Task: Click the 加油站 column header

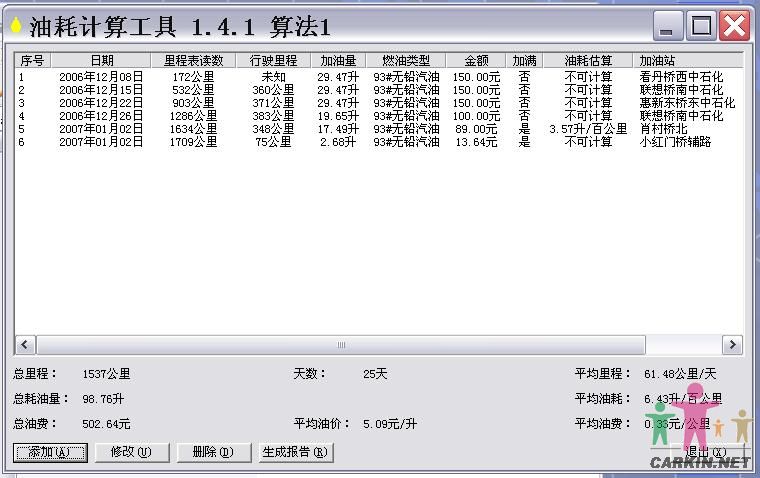Action: pos(658,61)
